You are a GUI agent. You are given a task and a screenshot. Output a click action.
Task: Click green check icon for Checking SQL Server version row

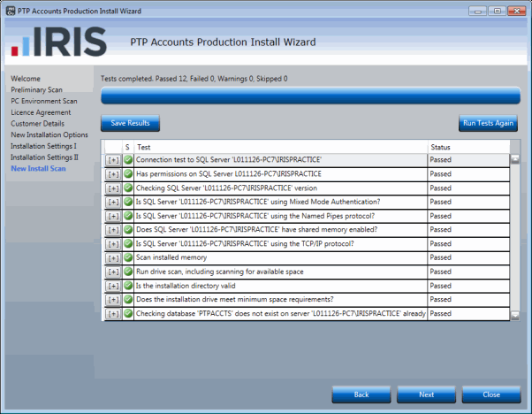(128, 188)
